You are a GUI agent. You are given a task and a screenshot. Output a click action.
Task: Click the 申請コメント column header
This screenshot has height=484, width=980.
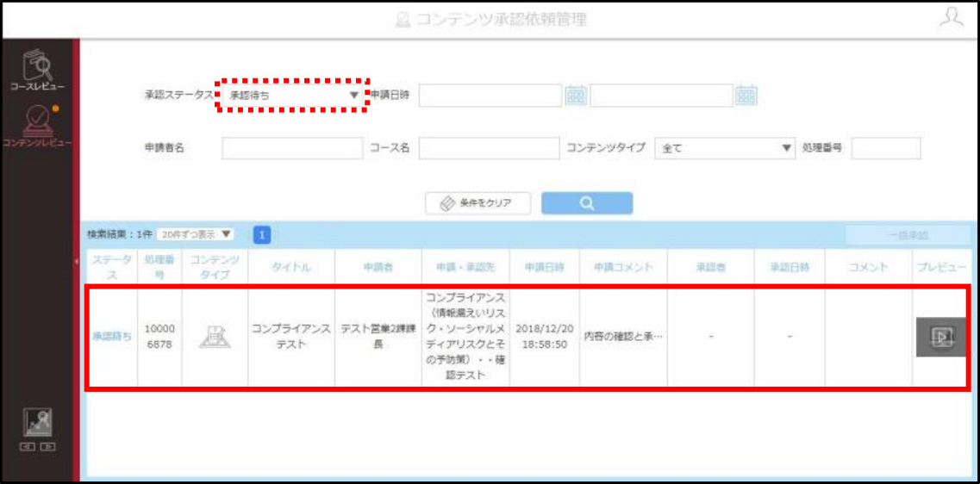click(x=624, y=267)
